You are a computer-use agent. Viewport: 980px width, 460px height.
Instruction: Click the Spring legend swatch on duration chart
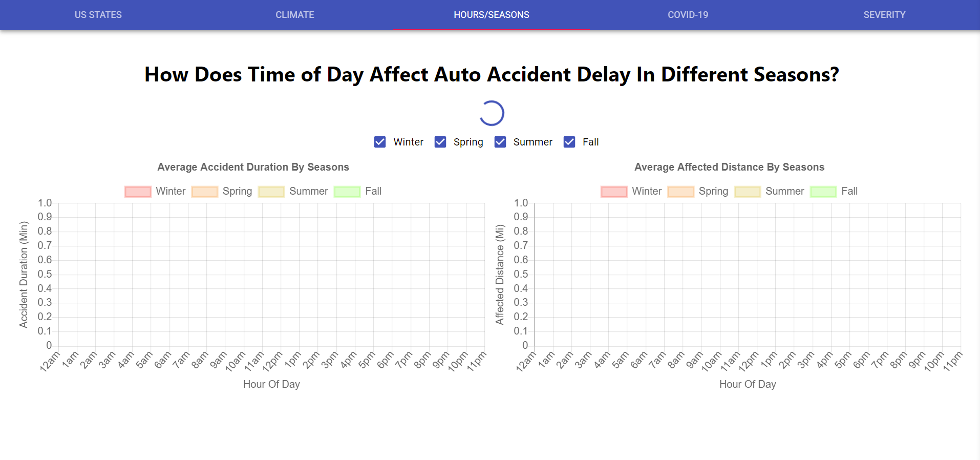point(204,191)
